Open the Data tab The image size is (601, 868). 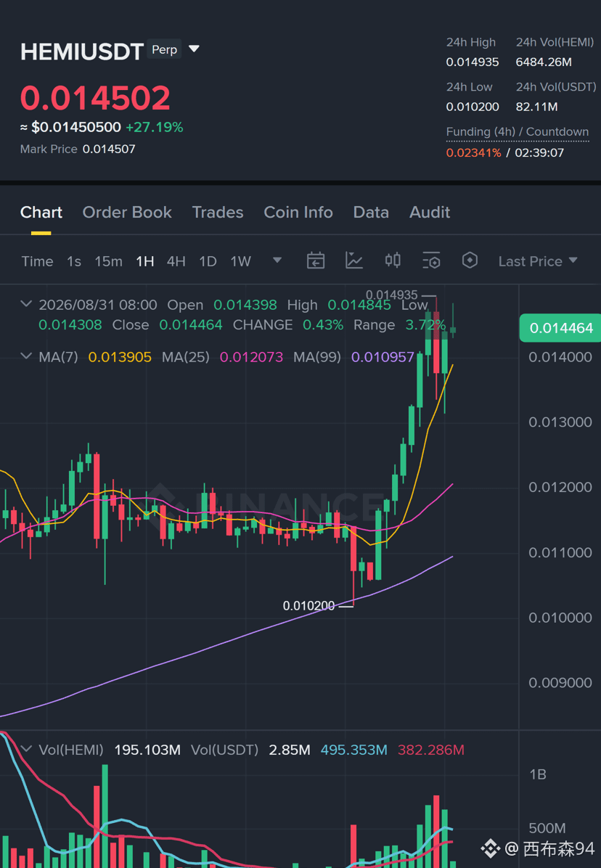pyautogui.click(x=371, y=213)
